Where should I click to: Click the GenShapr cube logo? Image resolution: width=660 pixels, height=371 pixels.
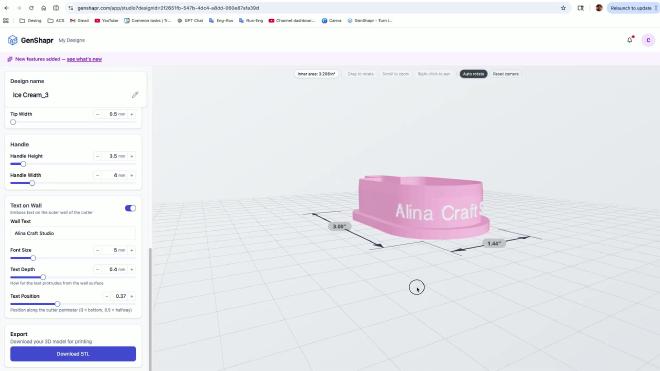(13, 40)
